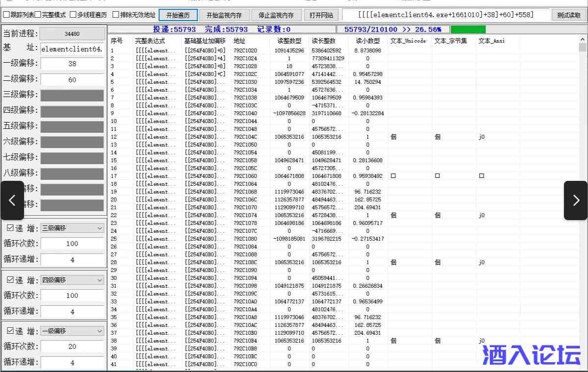The height and width of the screenshot is (372, 588).
Task: Click the right arrow navigation button
Action: pyautogui.click(x=576, y=200)
